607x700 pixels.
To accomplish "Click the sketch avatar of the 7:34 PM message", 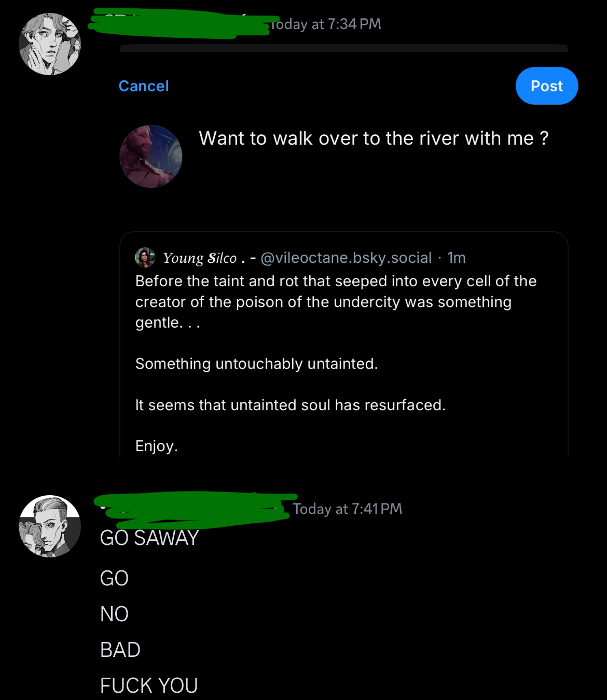I will pos(50,44).
